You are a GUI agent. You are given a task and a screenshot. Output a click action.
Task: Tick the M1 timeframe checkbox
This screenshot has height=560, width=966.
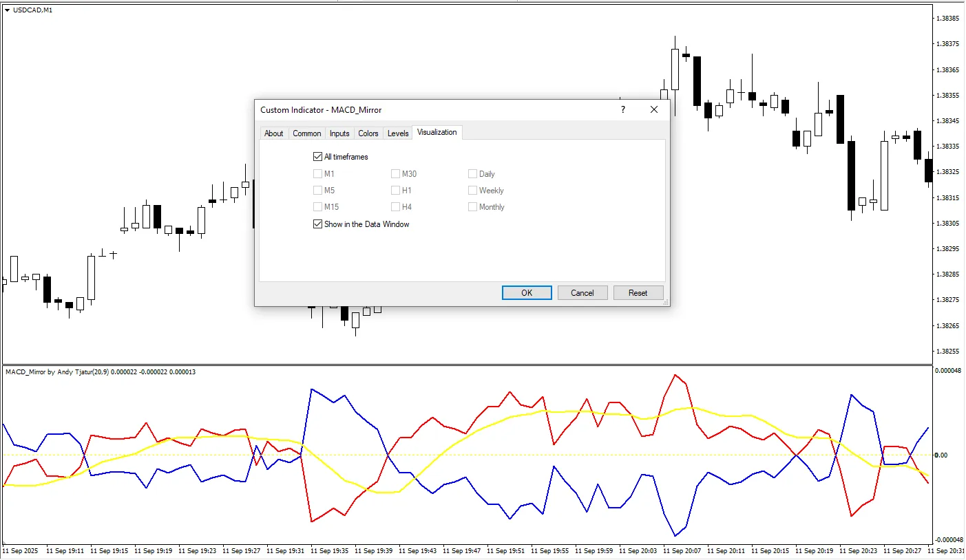point(317,174)
